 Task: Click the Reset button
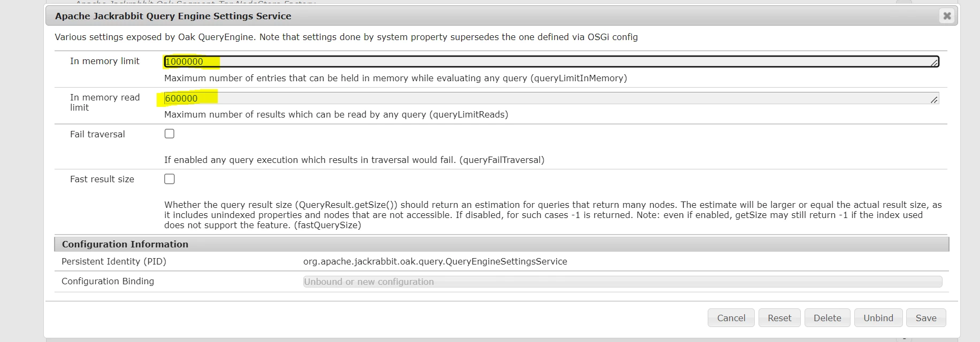[779, 318]
